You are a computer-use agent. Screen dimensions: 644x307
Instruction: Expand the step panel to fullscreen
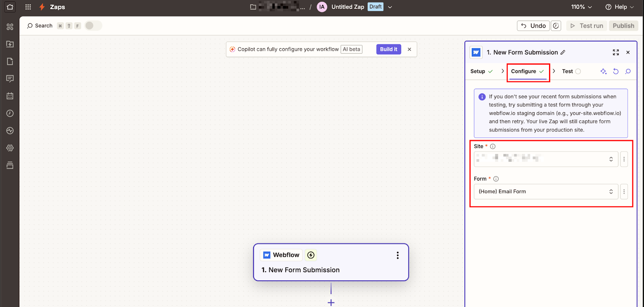click(x=616, y=52)
